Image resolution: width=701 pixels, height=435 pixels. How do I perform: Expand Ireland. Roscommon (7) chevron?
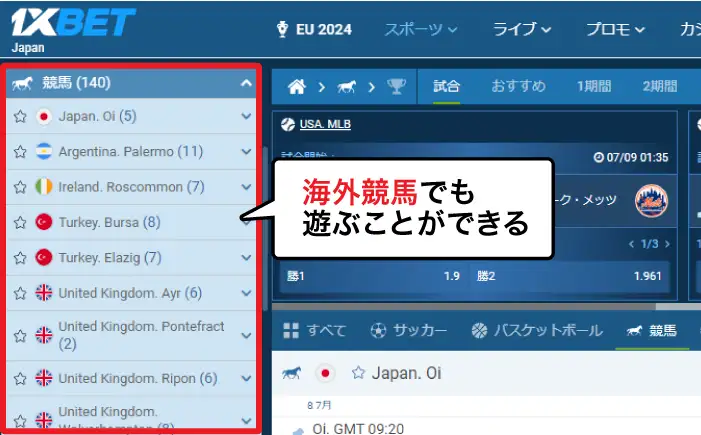coord(246,187)
